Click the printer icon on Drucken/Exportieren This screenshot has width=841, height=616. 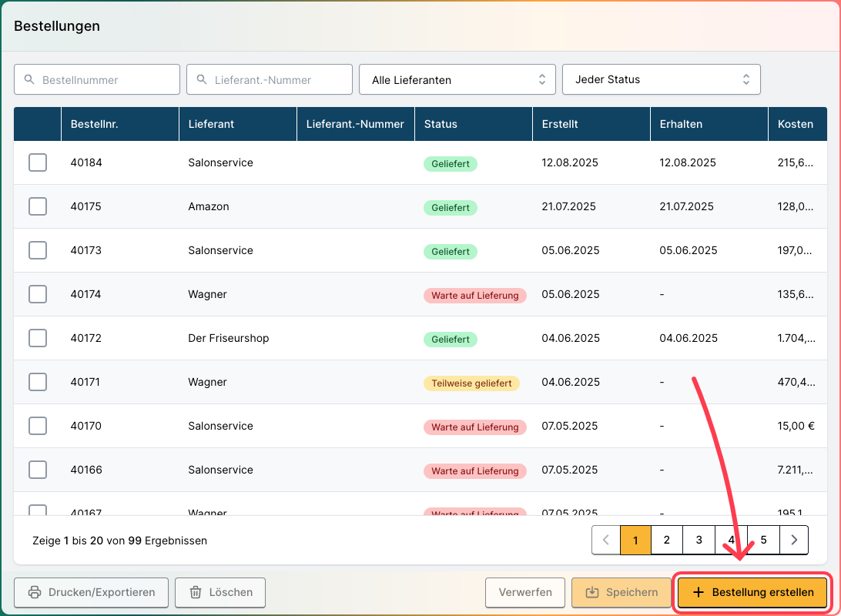tap(35, 592)
